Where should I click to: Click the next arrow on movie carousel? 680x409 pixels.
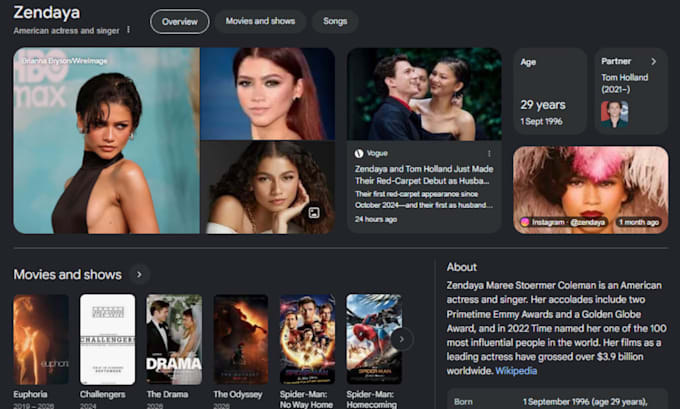402,339
